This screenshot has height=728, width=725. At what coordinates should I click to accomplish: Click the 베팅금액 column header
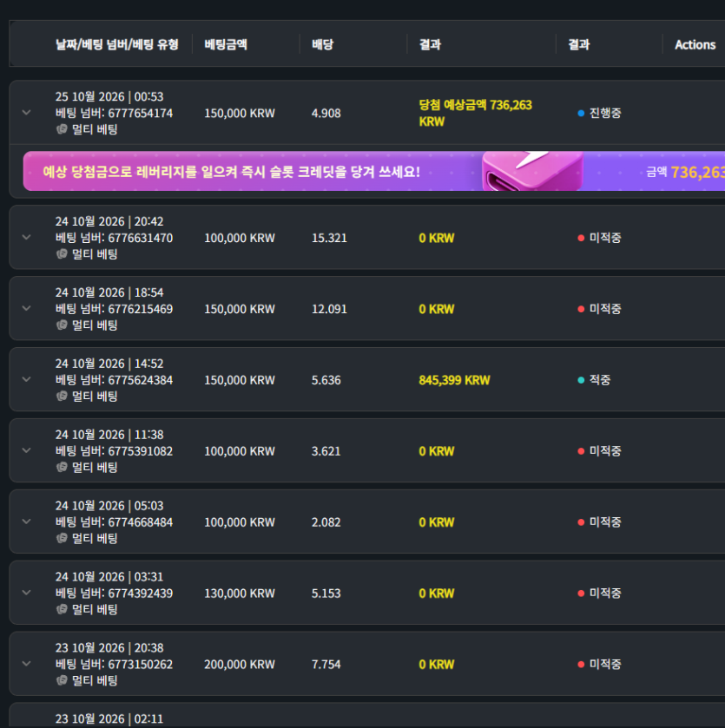coord(226,44)
